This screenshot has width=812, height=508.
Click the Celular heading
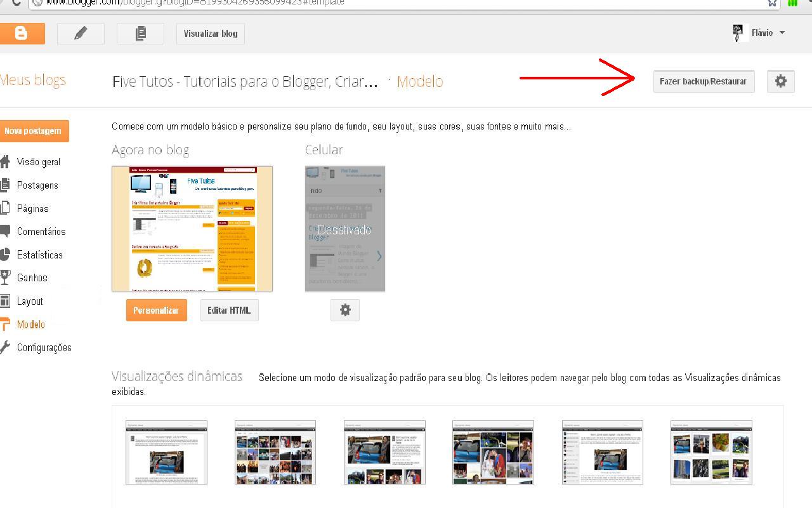pyautogui.click(x=324, y=150)
